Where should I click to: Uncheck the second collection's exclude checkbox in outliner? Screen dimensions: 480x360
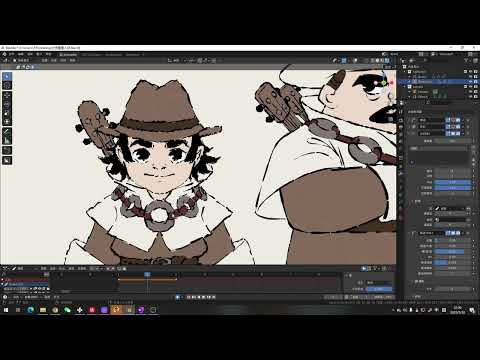click(465, 86)
